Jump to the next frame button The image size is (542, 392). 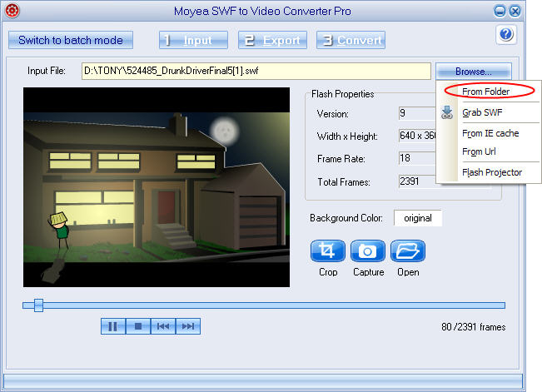click(188, 326)
